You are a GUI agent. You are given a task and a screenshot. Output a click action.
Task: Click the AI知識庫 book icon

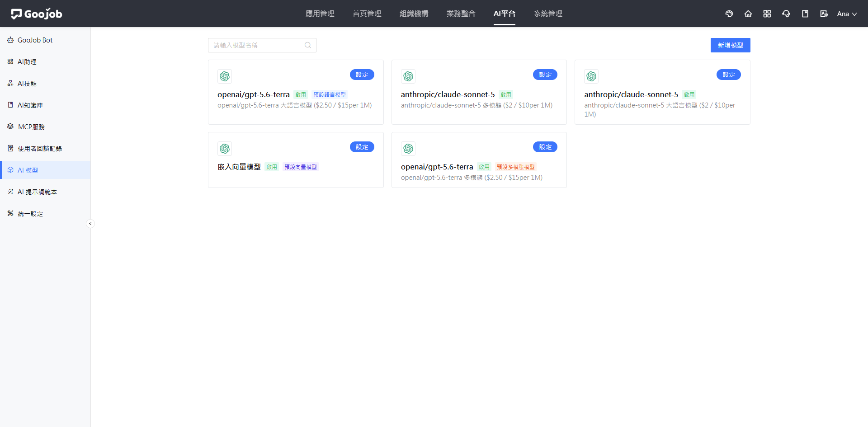[10, 105]
